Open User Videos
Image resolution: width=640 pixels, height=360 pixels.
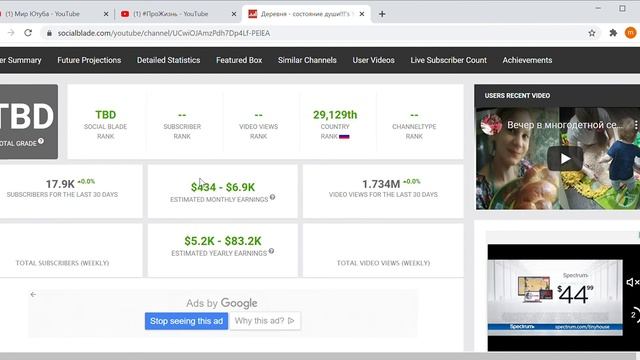click(373, 60)
